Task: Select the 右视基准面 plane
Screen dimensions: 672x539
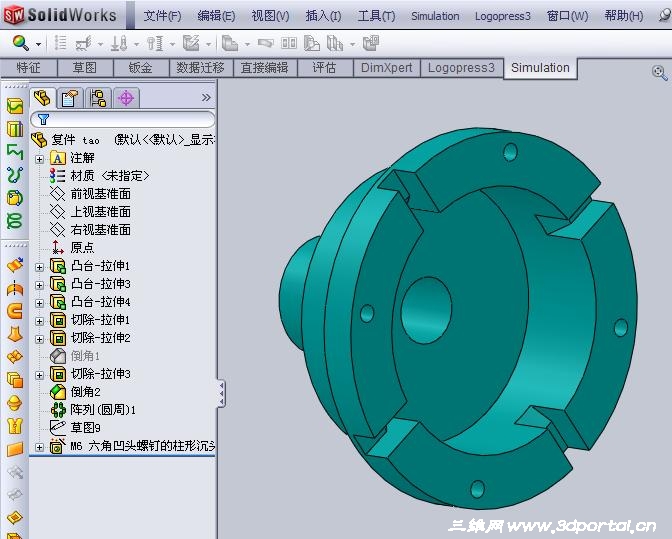Action: click(x=100, y=230)
